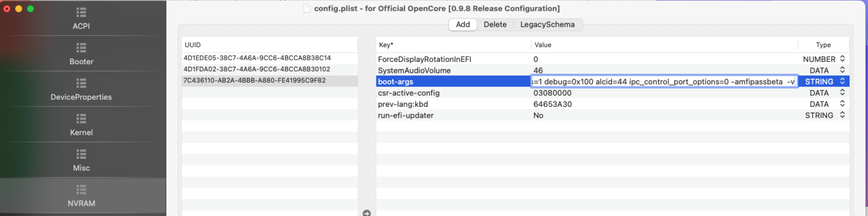Select the NVRAM sidebar icon
868x216 pixels.
coord(81,190)
